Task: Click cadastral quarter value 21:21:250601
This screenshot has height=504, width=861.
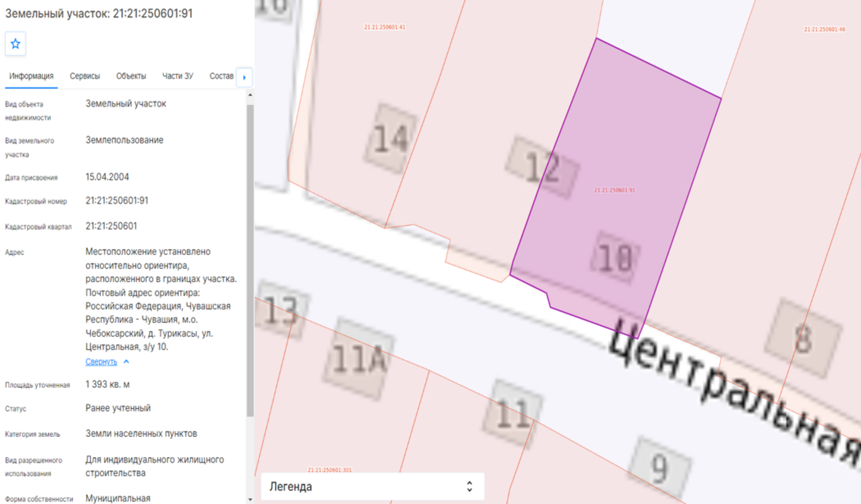Action: (111, 226)
